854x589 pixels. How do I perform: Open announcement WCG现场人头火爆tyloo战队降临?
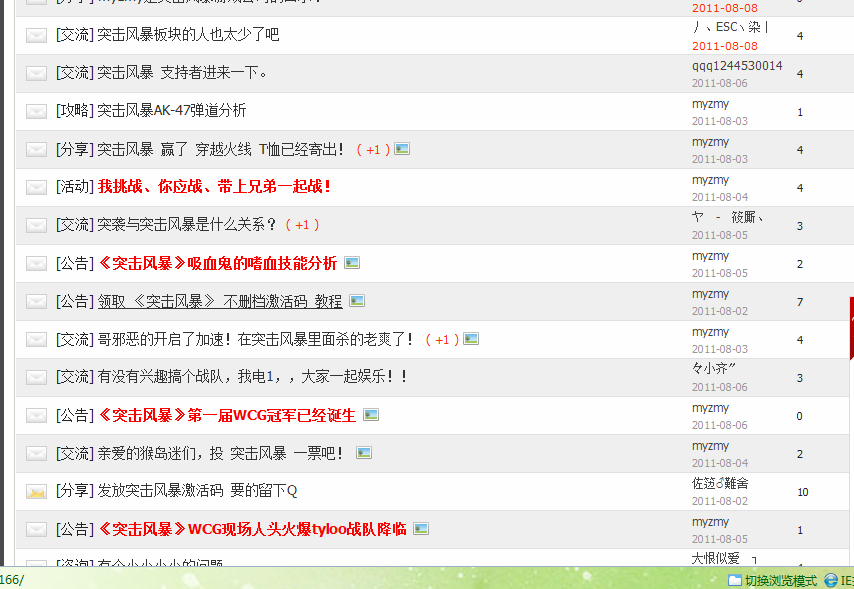click(x=252, y=529)
